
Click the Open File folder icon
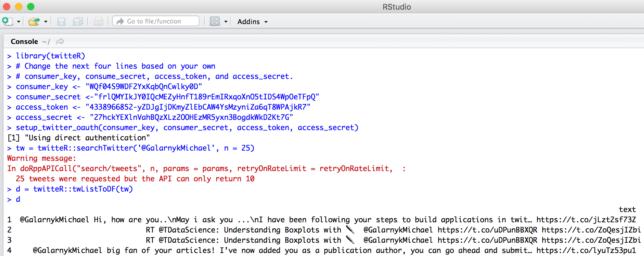34,21
